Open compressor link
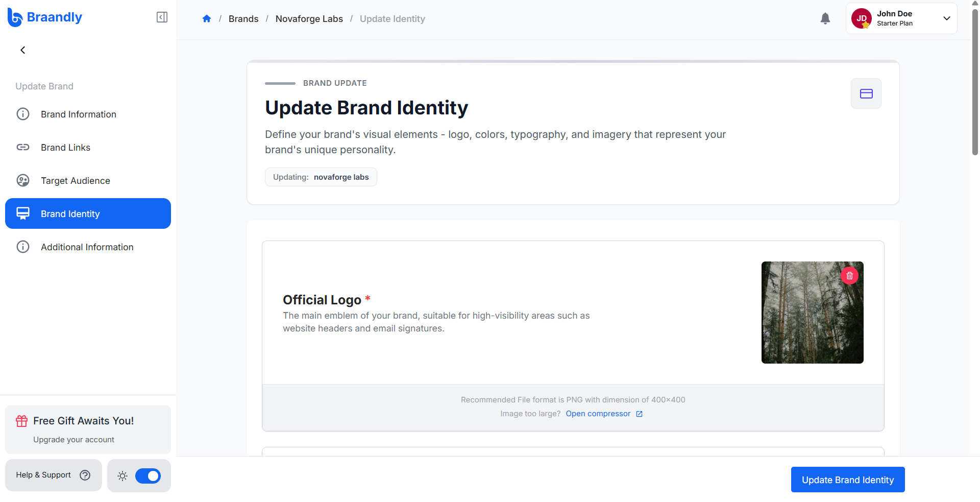The image size is (980, 502). tap(598, 414)
